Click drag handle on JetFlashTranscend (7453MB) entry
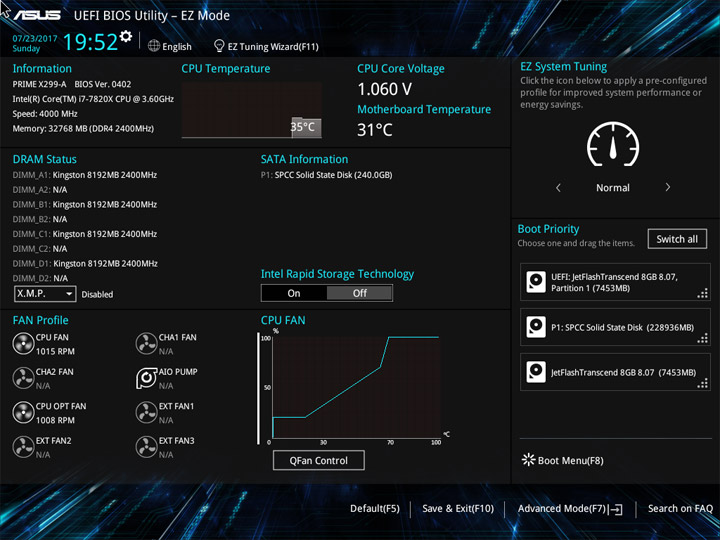Viewport: 720px width, 540px height. 703,383
